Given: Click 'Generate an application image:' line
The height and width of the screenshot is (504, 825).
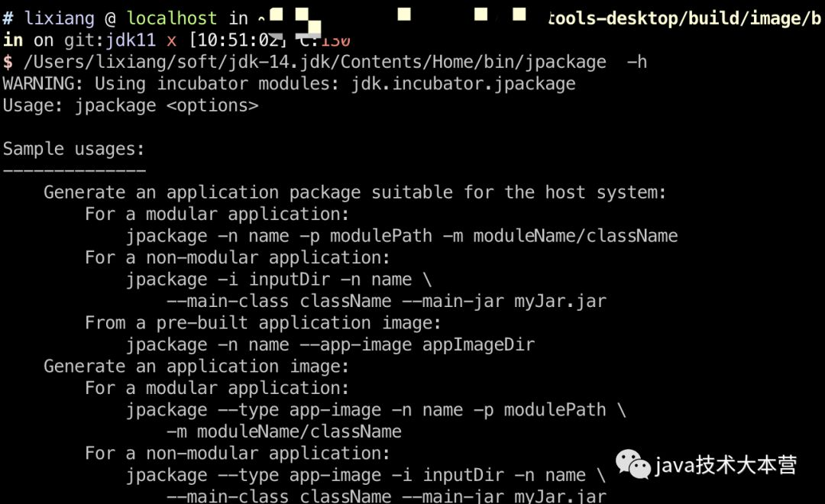Looking at the screenshot, I should 196,366.
